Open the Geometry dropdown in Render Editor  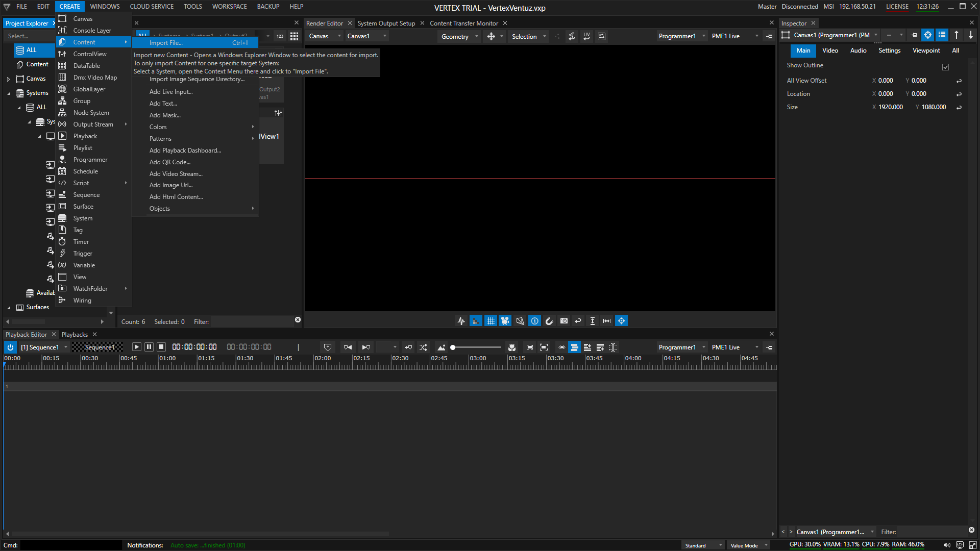pyautogui.click(x=459, y=36)
